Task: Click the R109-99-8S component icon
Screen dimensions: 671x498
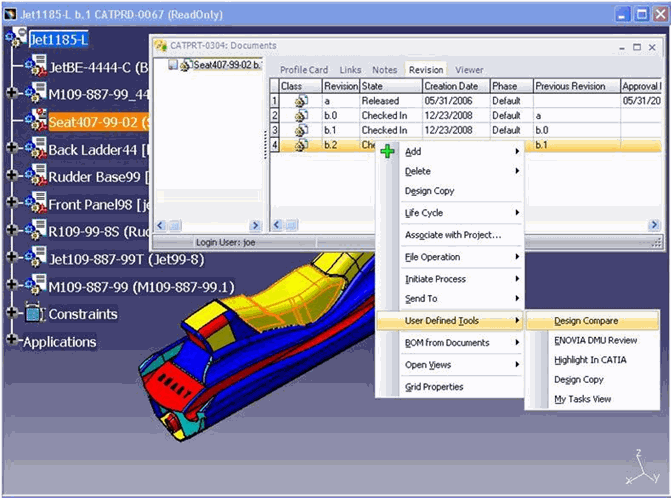Action: (36, 230)
